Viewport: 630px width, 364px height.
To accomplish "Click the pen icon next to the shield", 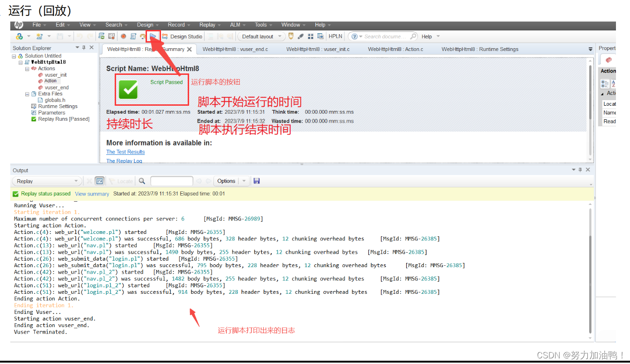I will (x=300, y=36).
